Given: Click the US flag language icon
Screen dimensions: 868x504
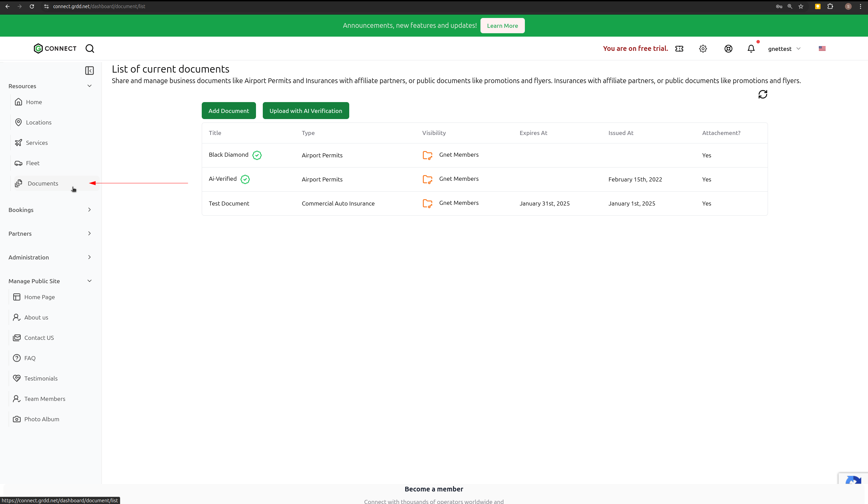Looking at the screenshot, I should pyautogui.click(x=822, y=49).
